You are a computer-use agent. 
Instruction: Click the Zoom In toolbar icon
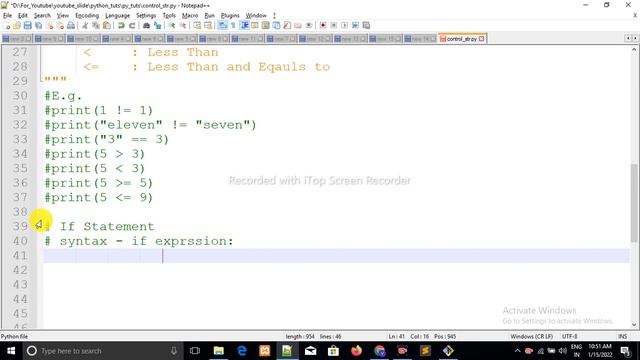(172, 26)
